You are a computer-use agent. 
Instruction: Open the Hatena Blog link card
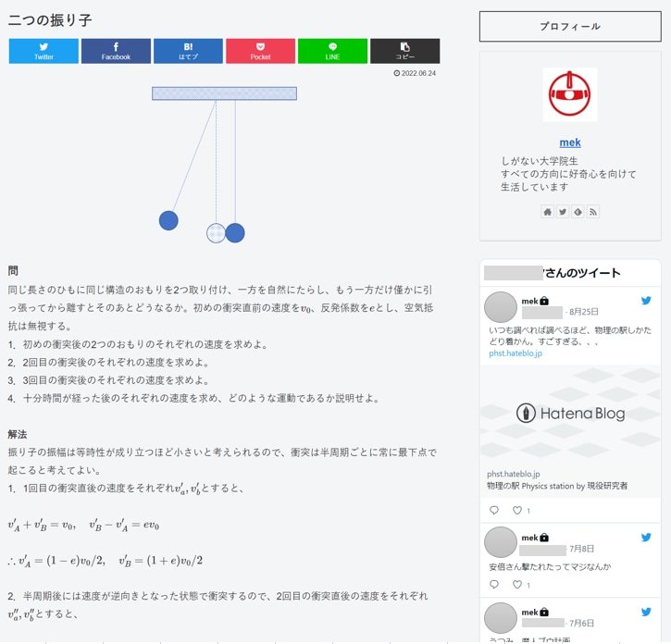point(570,431)
